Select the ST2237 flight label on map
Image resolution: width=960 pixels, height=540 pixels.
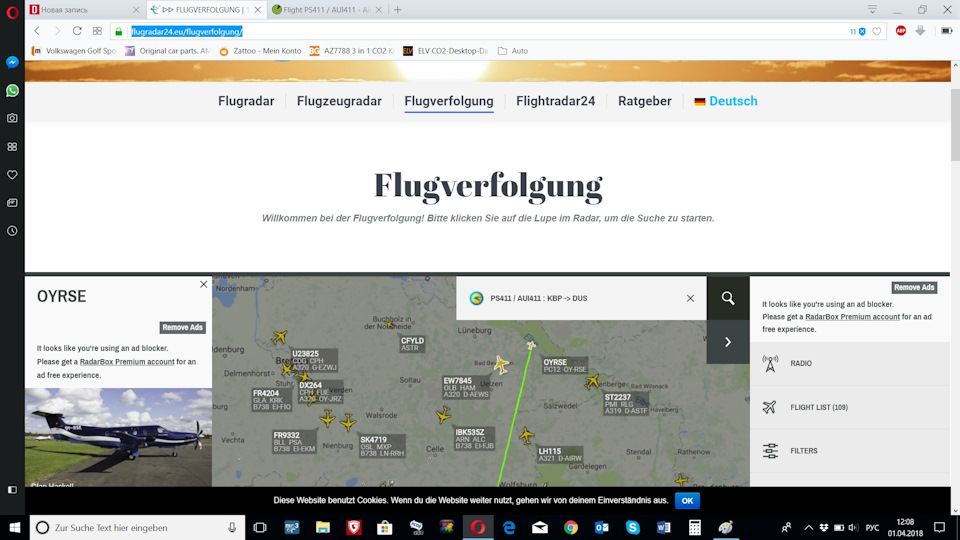coord(626,404)
